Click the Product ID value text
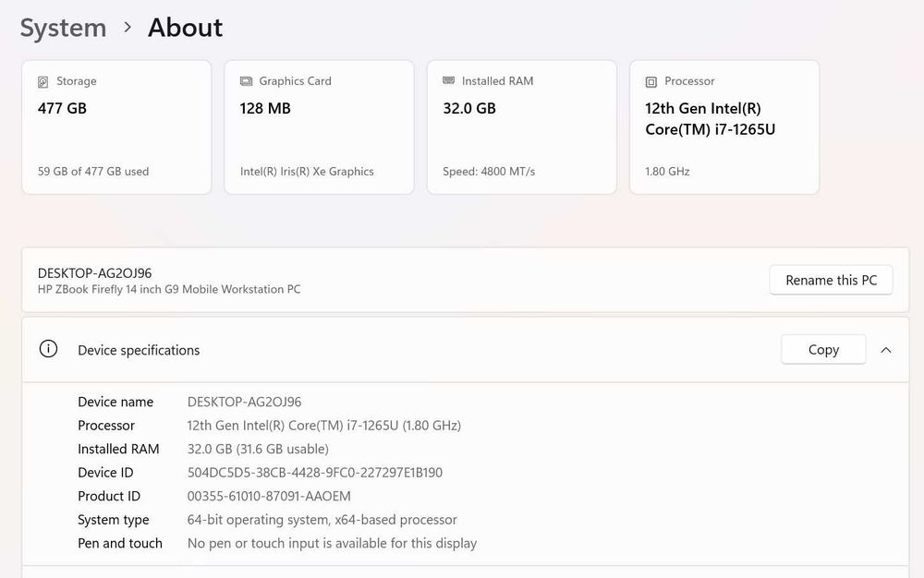Screen dimensions: 924x578 coord(269,497)
